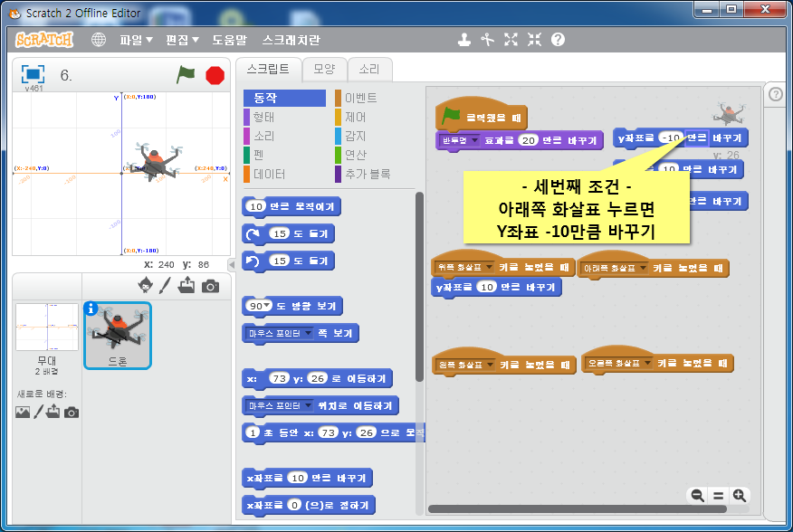Image resolution: width=793 pixels, height=532 pixels.
Task: Zoom out the scripts area
Action: point(697,496)
